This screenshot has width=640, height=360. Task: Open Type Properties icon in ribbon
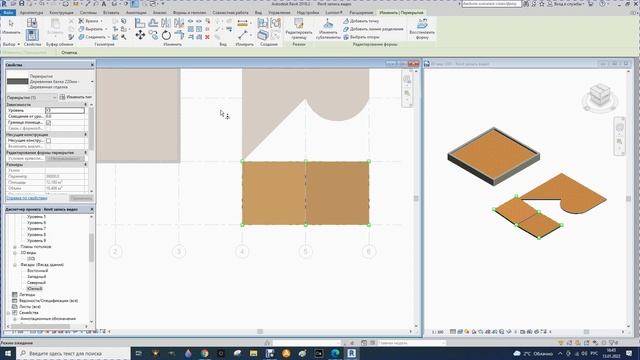pos(32,23)
